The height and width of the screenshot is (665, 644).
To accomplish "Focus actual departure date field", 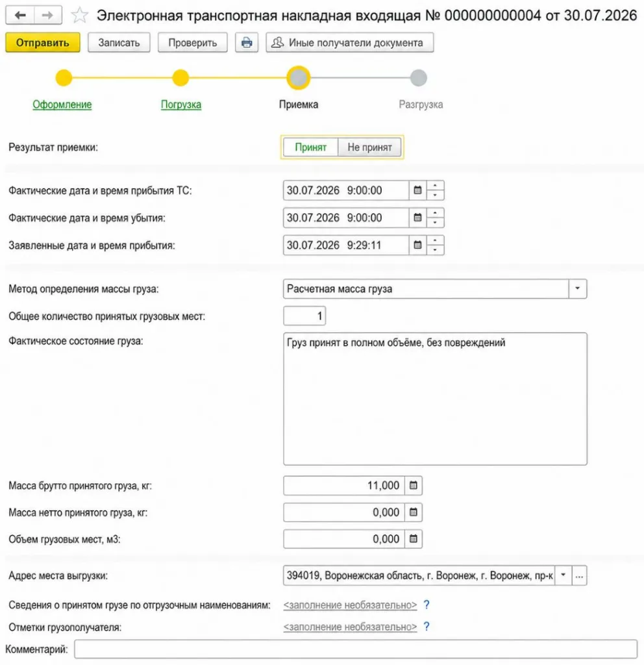I will point(346,218).
